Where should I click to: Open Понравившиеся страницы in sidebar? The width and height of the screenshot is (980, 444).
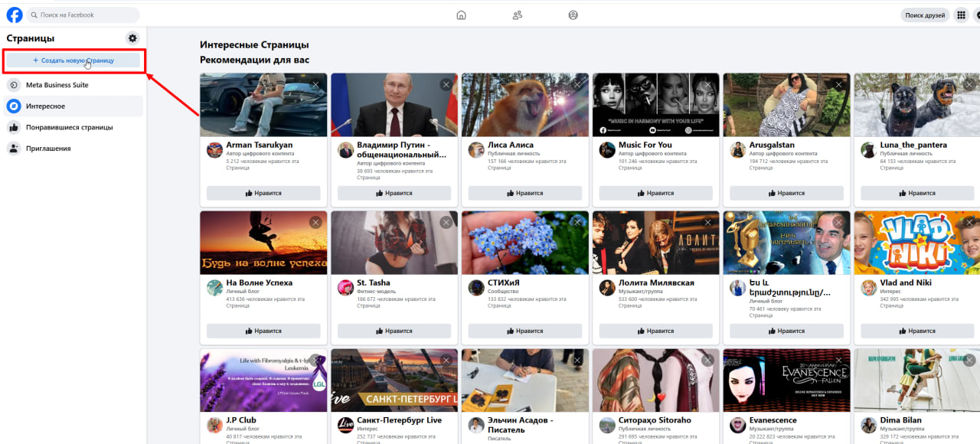click(x=70, y=127)
